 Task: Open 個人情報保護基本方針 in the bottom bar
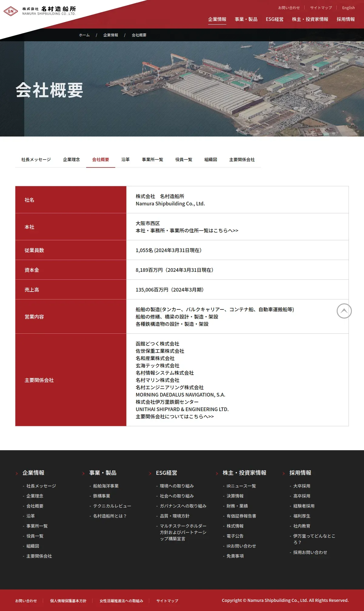click(x=68, y=601)
